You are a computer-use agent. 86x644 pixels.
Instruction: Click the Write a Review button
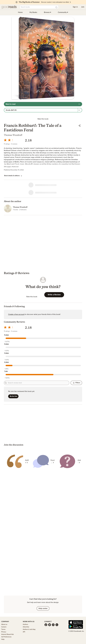click(54, 295)
